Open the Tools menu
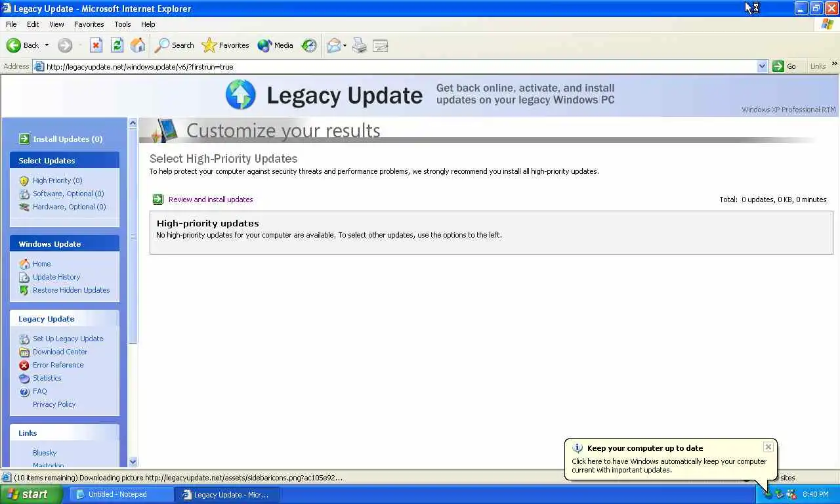The width and height of the screenshot is (840, 504). (x=123, y=24)
